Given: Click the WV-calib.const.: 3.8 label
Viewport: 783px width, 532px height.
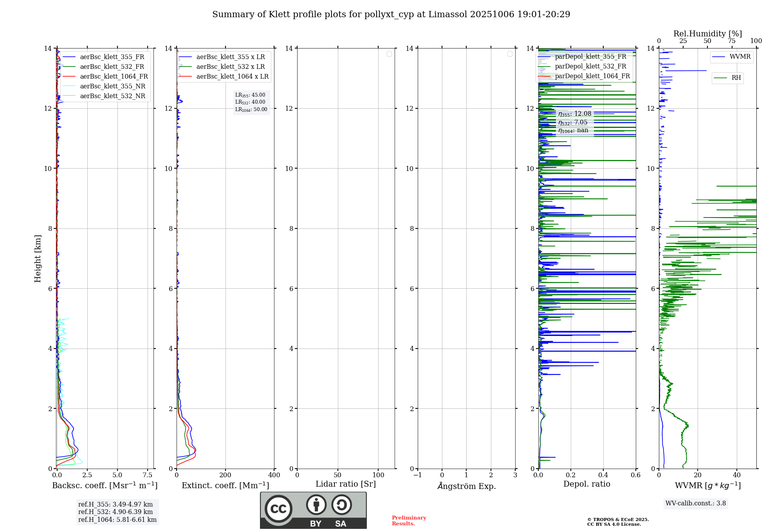Looking at the screenshot, I should click(695, 503).
